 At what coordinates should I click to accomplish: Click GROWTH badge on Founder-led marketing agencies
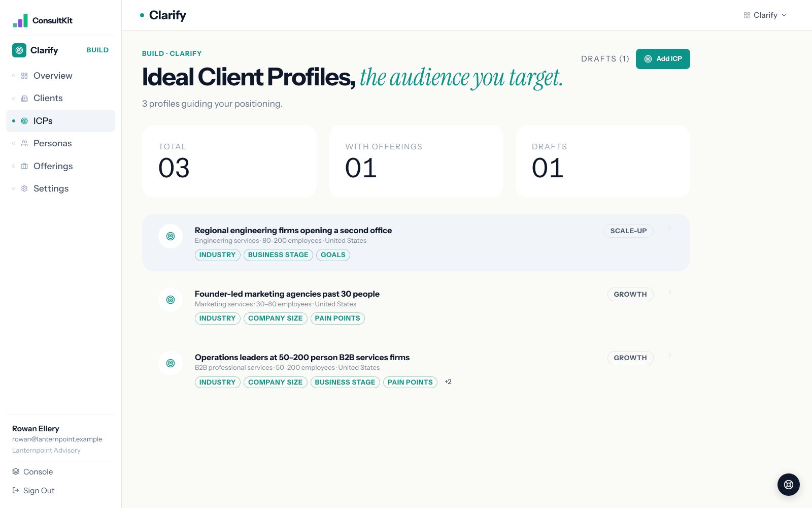click(x=630, y=294)
